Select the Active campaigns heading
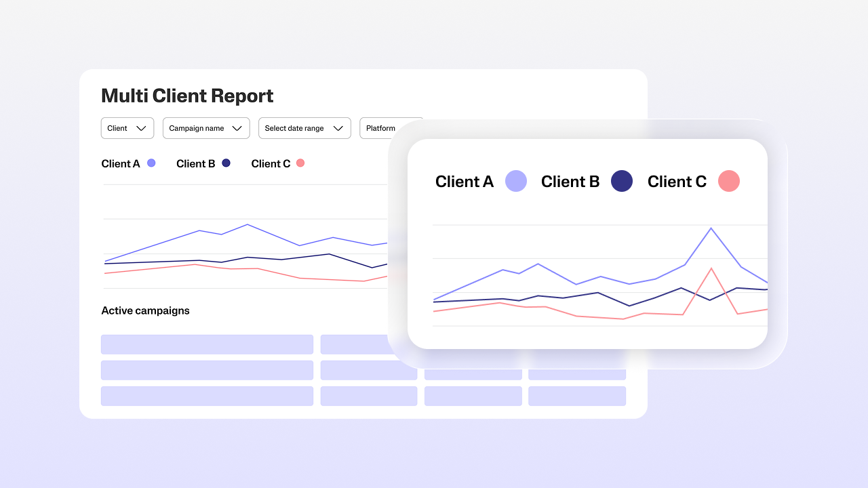 [145, 310]
